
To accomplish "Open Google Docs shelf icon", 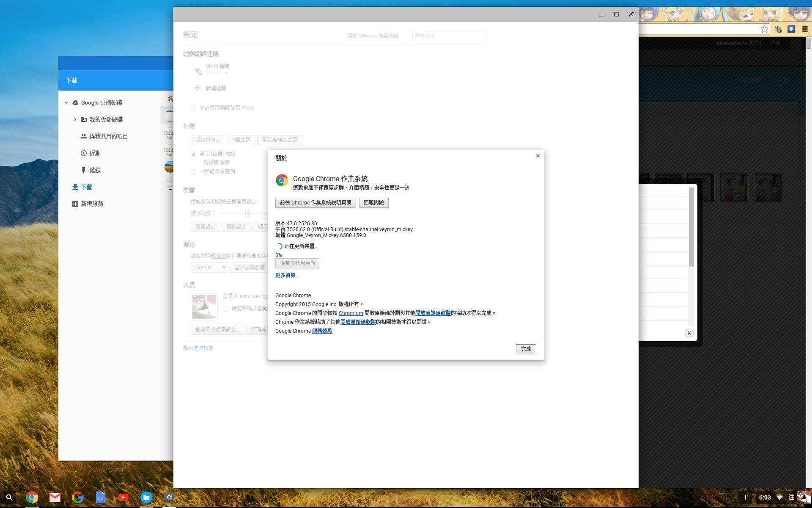I will (100, 497).
